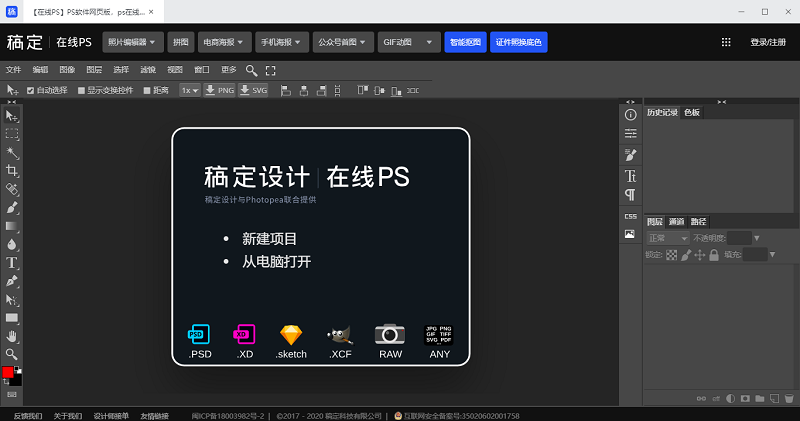
Task: Open the Paragraph panel icon
Action: [x=631, y=195]
